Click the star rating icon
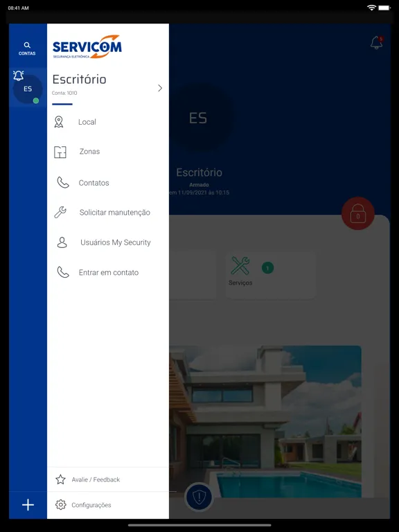The height and width of the screenshot is (532, 399). pyautogui.click(x=60, y=479)
